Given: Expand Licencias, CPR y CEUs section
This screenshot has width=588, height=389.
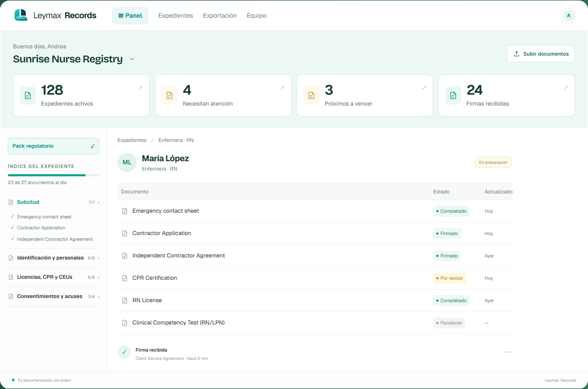Looking at the screenshot, I should pos(54,277).
